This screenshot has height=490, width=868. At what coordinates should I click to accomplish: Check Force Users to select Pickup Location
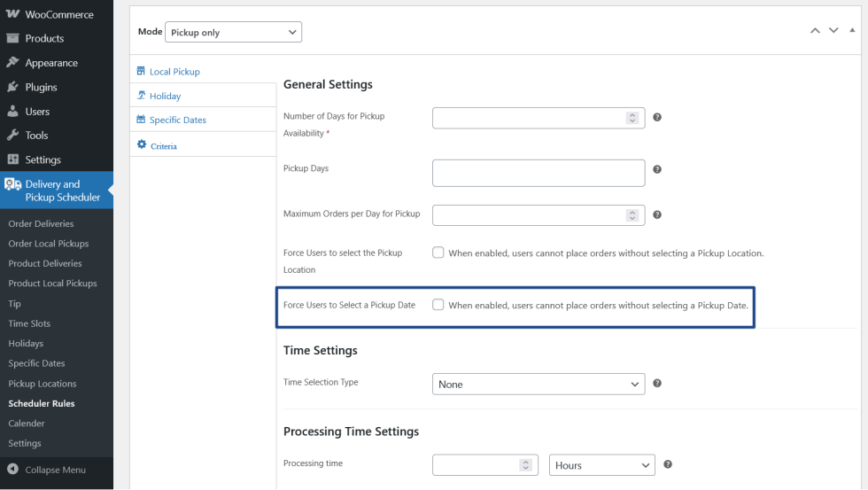point(438,253)
